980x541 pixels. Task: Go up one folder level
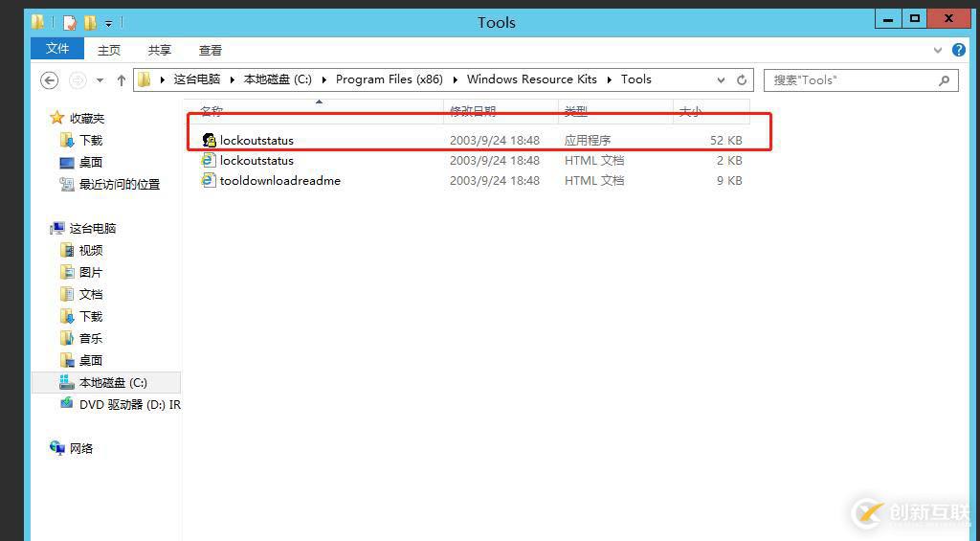coord(122,80)
